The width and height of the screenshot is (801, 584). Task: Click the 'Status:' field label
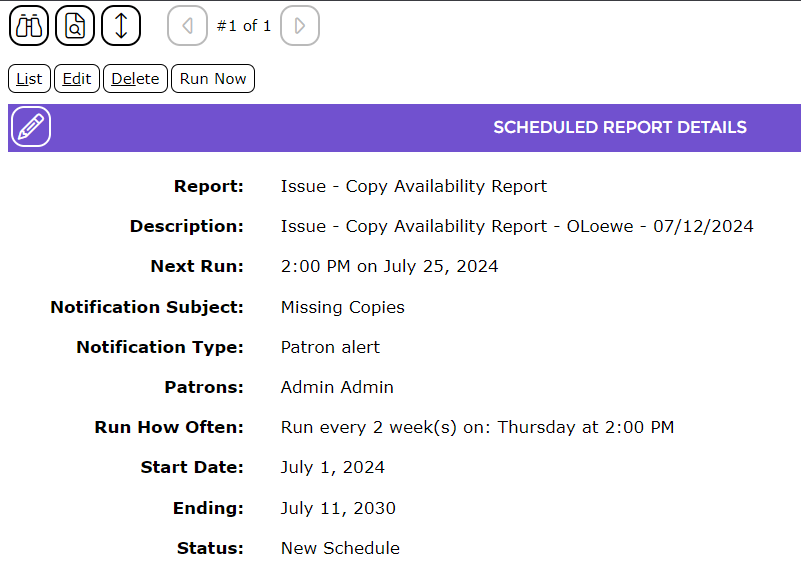tap(210, 548)
